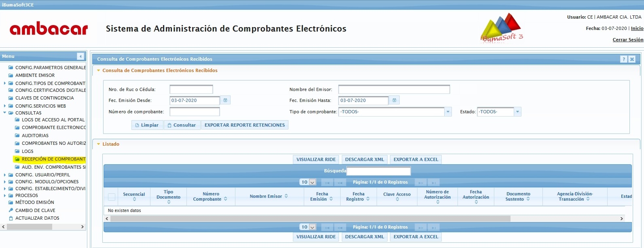Click the help question mark icon
Screen dimensions: 644x248
[x=624, y=59]
